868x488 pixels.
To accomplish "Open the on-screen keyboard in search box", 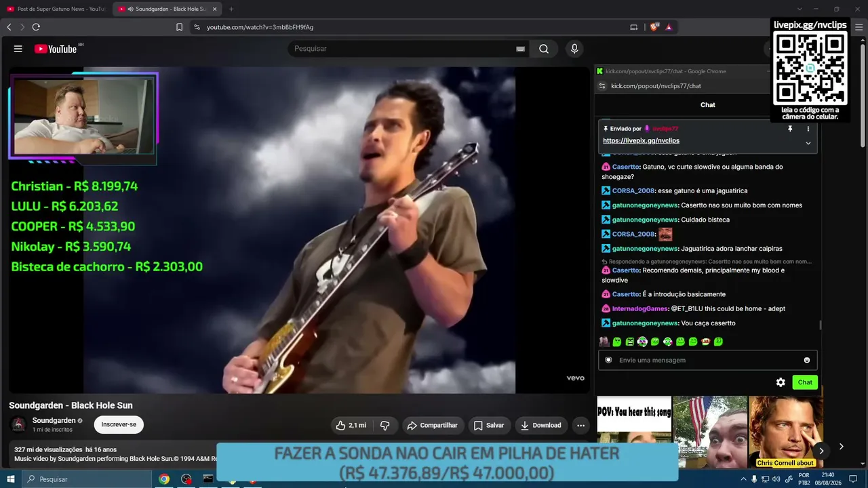I will pyautogui.click(x=520, y=49).
